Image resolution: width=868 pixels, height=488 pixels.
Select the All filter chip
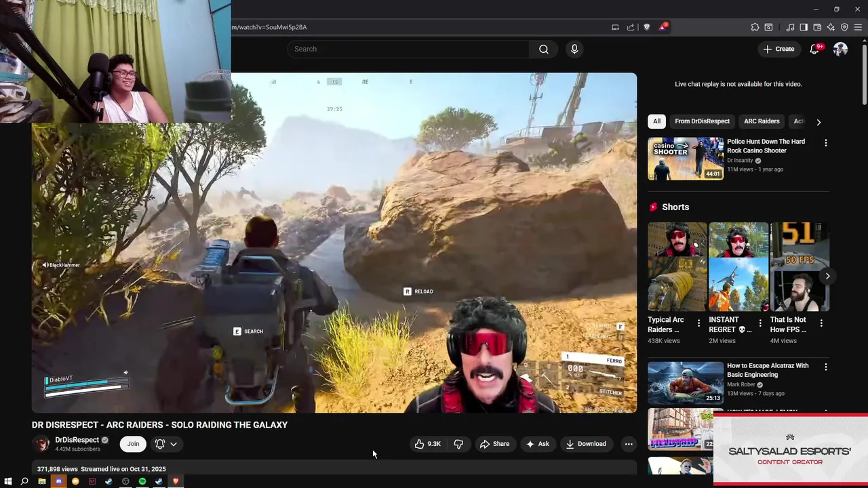tap(656, 121)
